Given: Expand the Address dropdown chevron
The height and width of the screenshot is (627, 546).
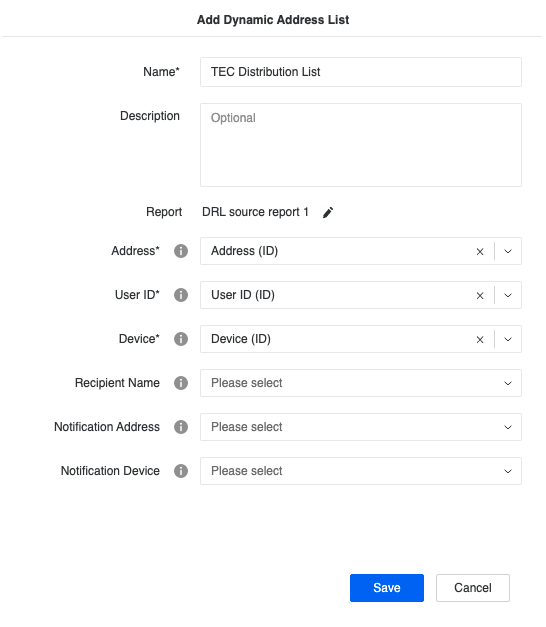Looking at the screenshot, I should 508,252.
